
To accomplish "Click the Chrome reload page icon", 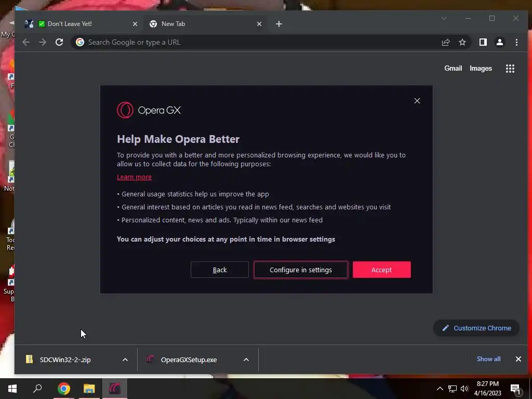I will tap(59, 42).
